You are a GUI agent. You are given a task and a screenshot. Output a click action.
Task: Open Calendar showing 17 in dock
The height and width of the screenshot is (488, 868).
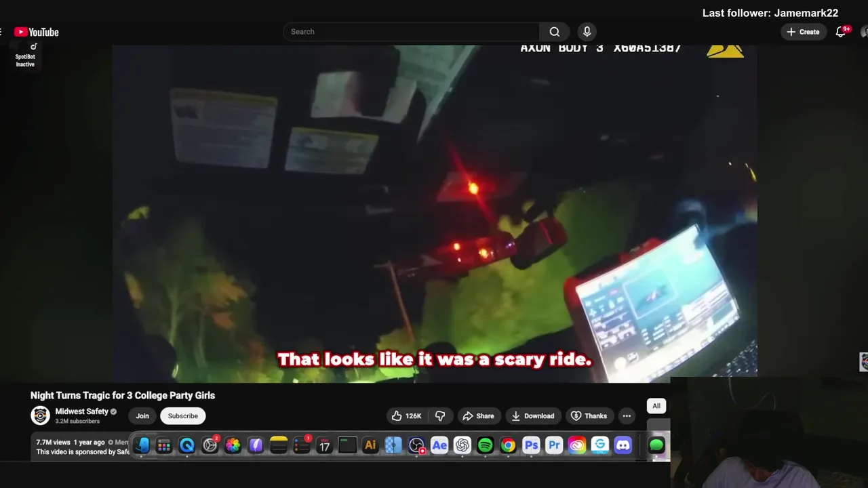(x=324, y=445)
